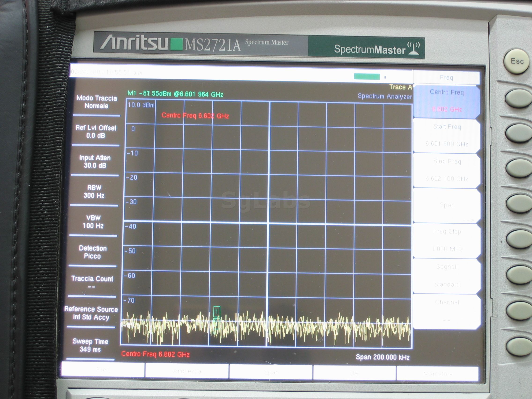
Task: Click the M1 marker readout text
Action: [x=175, y=94]
